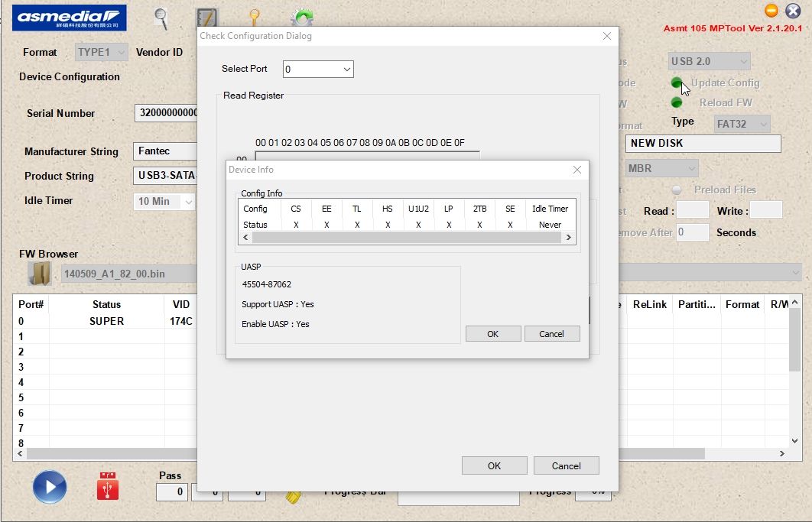Screen dimensions: 812x522
Task: Click the ReLink column header
Action: [x=650, y=304]
